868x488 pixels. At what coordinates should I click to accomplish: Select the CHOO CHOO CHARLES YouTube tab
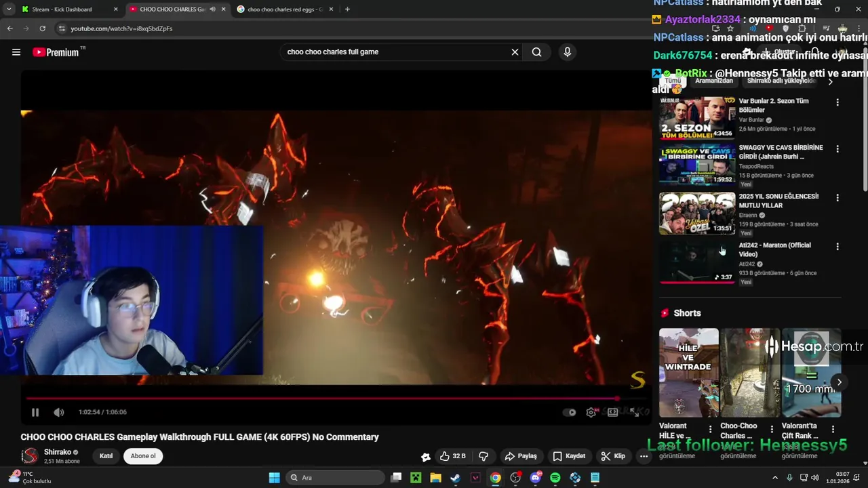[172, 9]
